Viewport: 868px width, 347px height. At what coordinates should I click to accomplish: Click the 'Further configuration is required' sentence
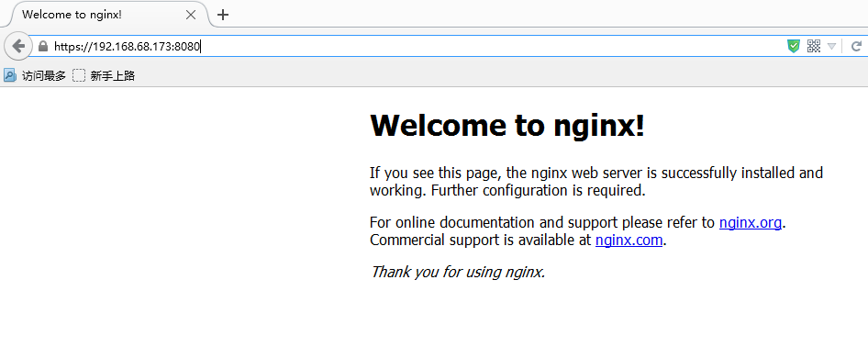pyautogui.click(x=538, y=191)
